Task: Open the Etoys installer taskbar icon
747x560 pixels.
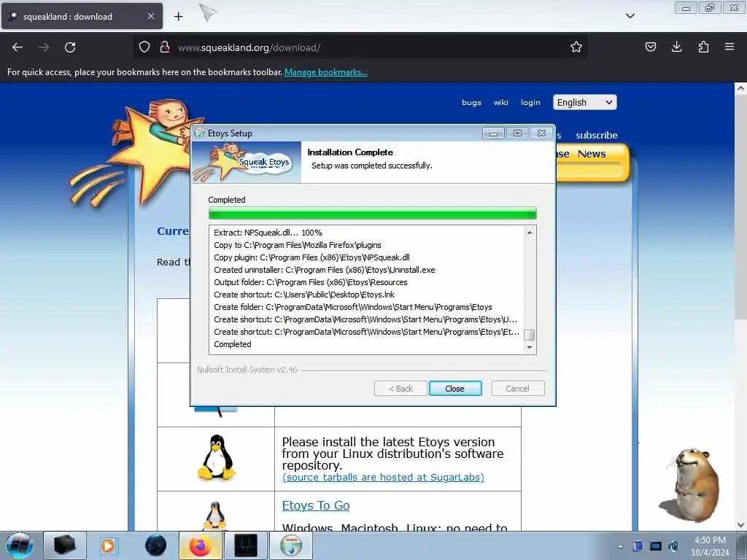Action: (x=291, y=545)
